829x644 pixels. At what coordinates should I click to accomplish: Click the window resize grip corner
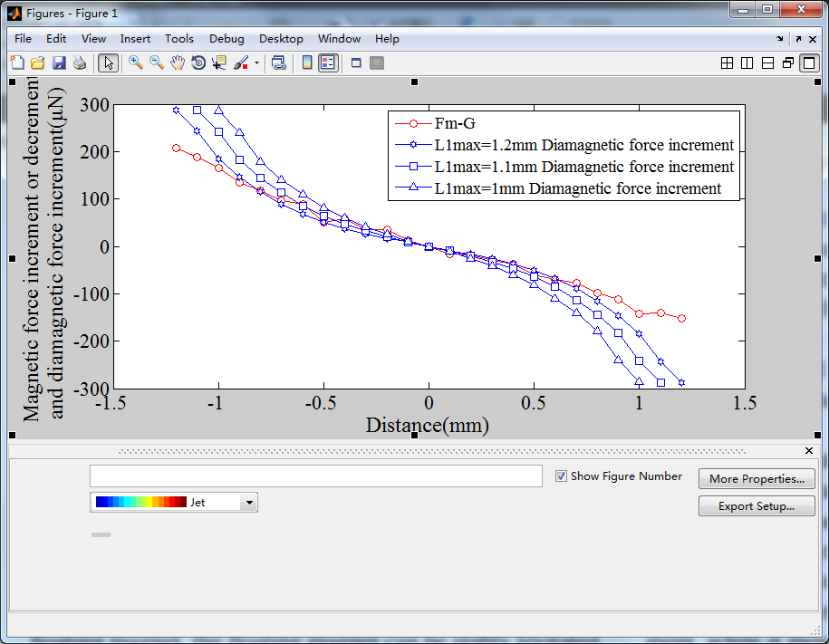click(x=815, y=630)
